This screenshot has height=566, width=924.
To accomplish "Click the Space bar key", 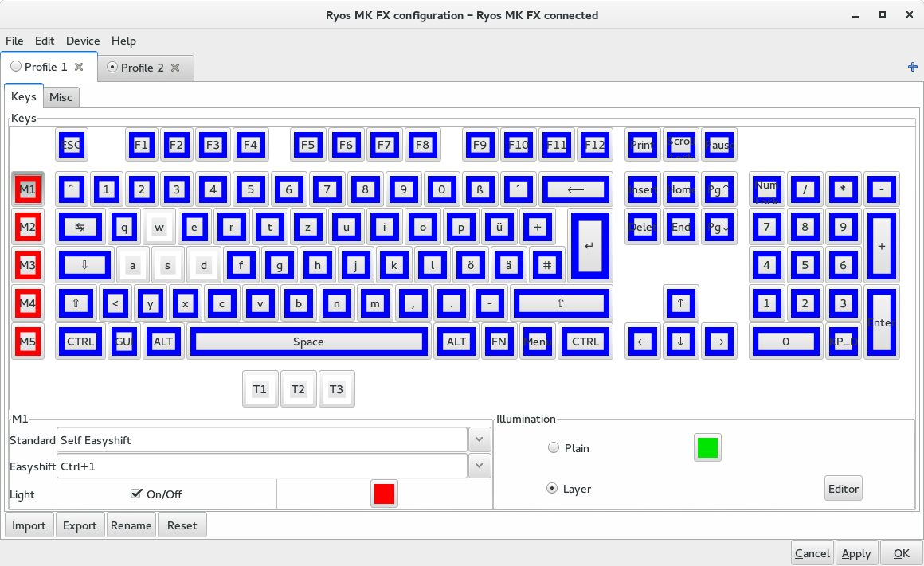I will point(308,342).
